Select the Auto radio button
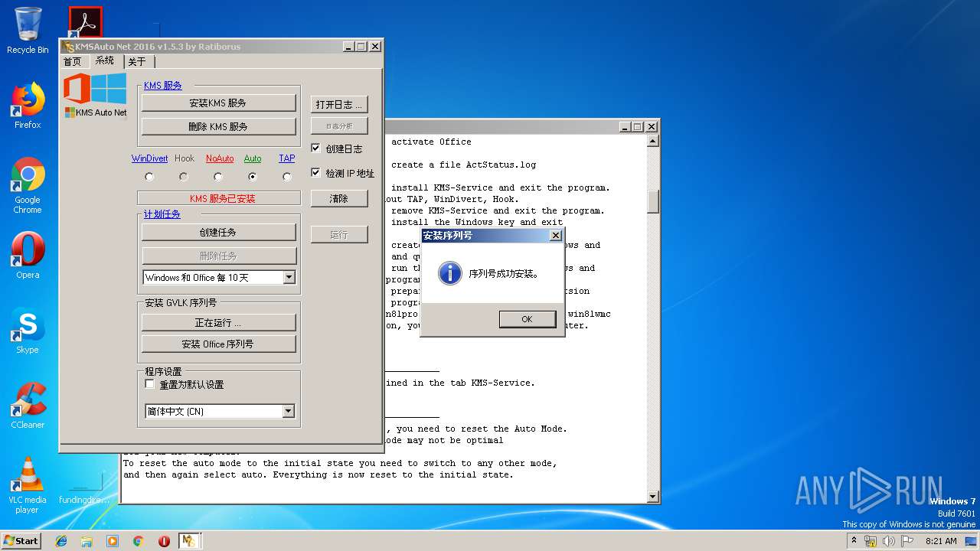Screen dimensions: 980x551 [x=252, y=177]
